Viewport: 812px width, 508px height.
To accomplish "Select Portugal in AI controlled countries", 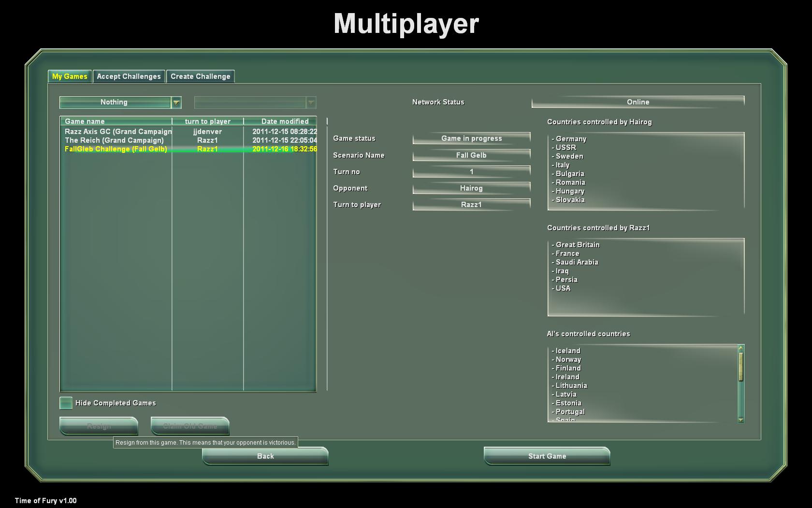I will pos(568,412).
